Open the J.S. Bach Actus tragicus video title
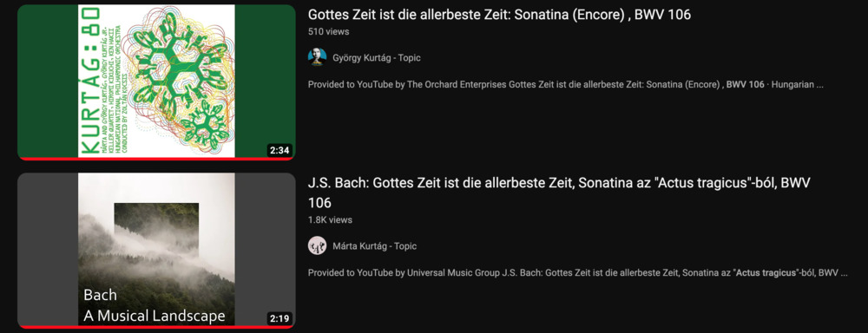This screenshot has width=868, height=333. (559, 193)
